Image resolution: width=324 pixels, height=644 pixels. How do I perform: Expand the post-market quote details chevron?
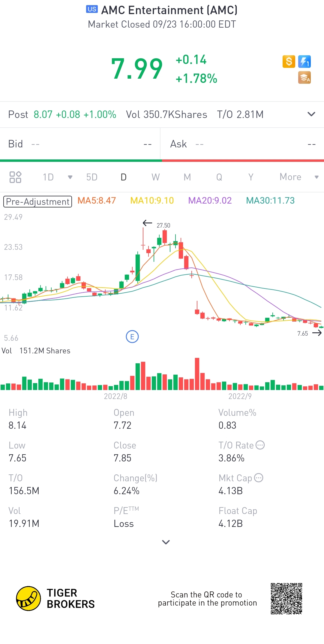(311, 114)
